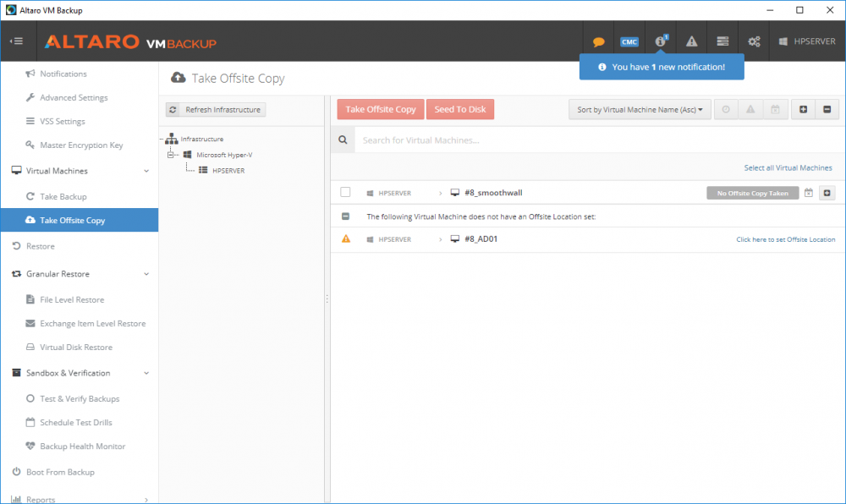The image size is (846, 504).
Task: Open the settings gears icon in header
Action: [754, 41]
